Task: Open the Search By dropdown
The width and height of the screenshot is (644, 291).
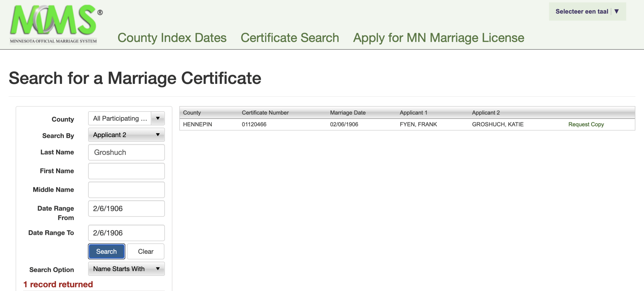Action: 126,135
